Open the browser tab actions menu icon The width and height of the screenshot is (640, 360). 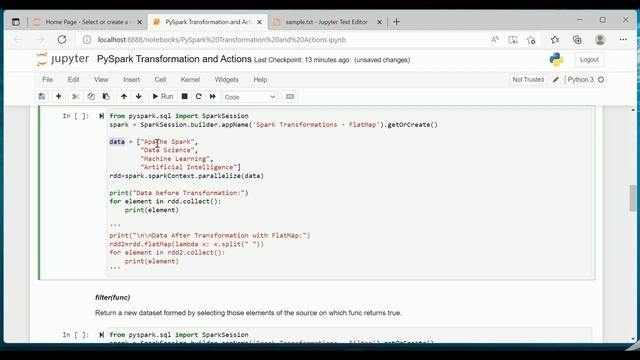[x=16, y=22]
